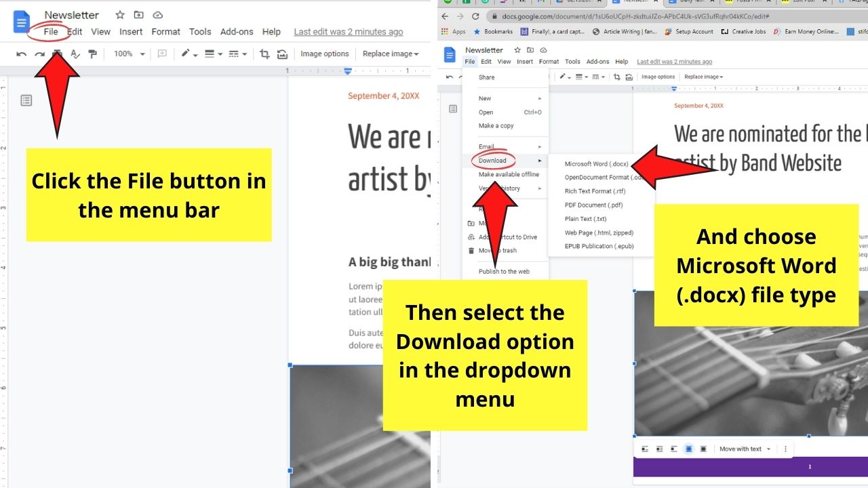The width and height of the screenshot is (868, 488).
Task: Open the zoom level dropdown showing 100%
Action: [x=129, y=54]
